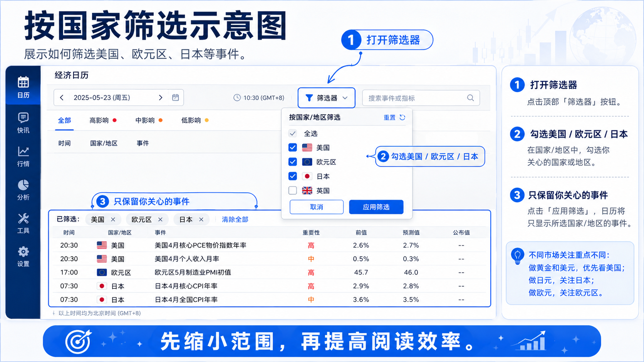Toggle the 全选 checkbox
Image resolution: width=644 pixels, height=362 pixels.
point(293,133)
